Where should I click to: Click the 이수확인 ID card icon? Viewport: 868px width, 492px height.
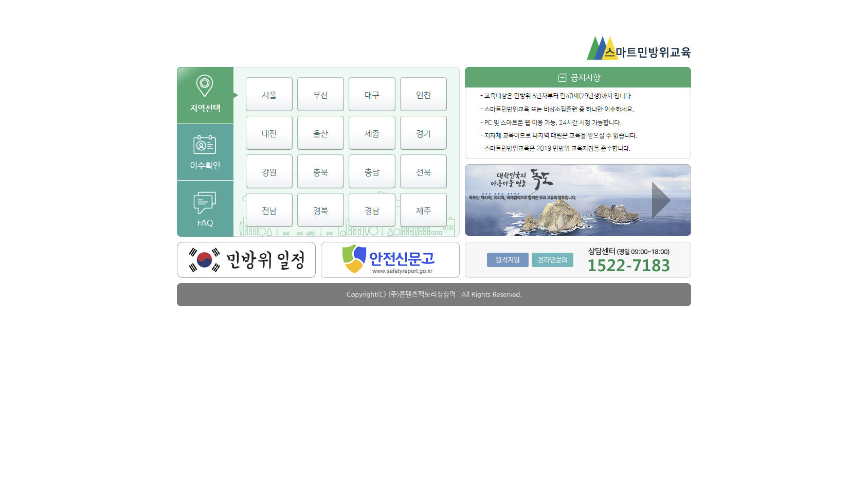point(205,145)
